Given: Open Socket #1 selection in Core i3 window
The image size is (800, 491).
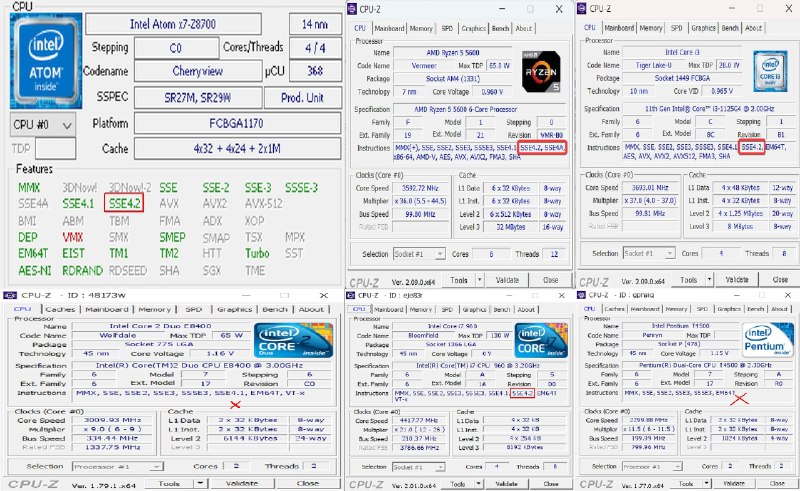Looking at the screenshot, I should (x=649, y=253).
